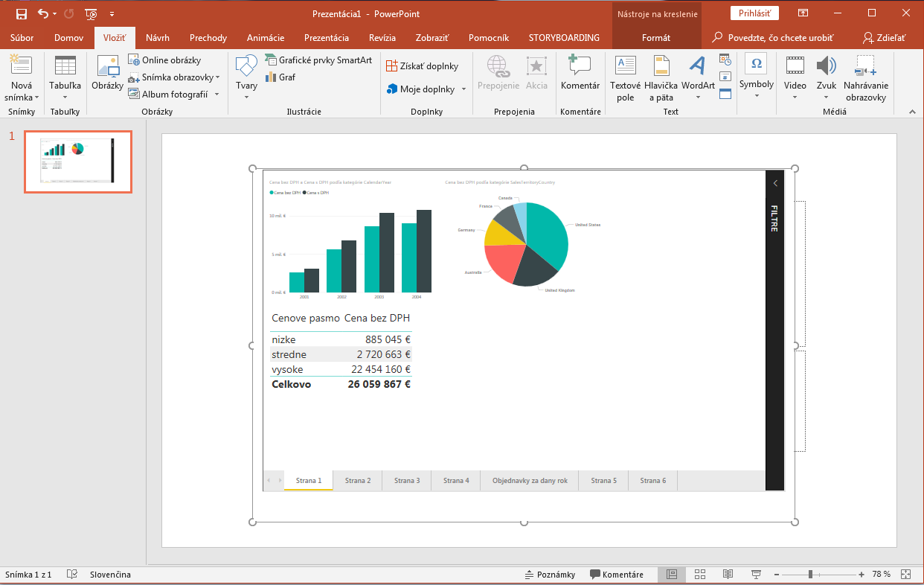Open the Customize Quick Access Toolbar arrow

click(112, 14)
